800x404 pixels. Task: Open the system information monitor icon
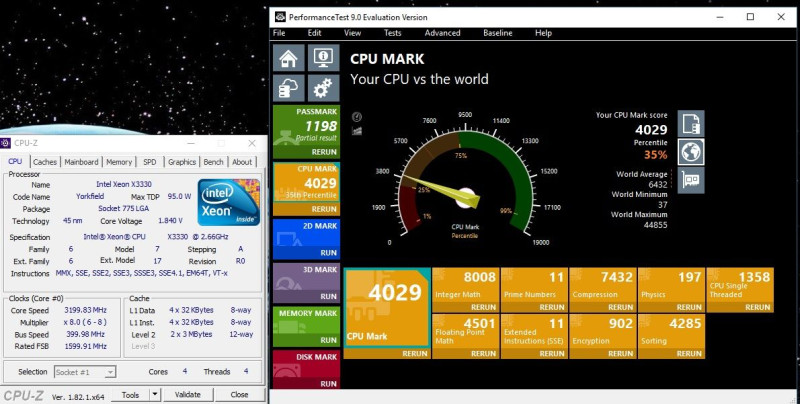point(323,57)
